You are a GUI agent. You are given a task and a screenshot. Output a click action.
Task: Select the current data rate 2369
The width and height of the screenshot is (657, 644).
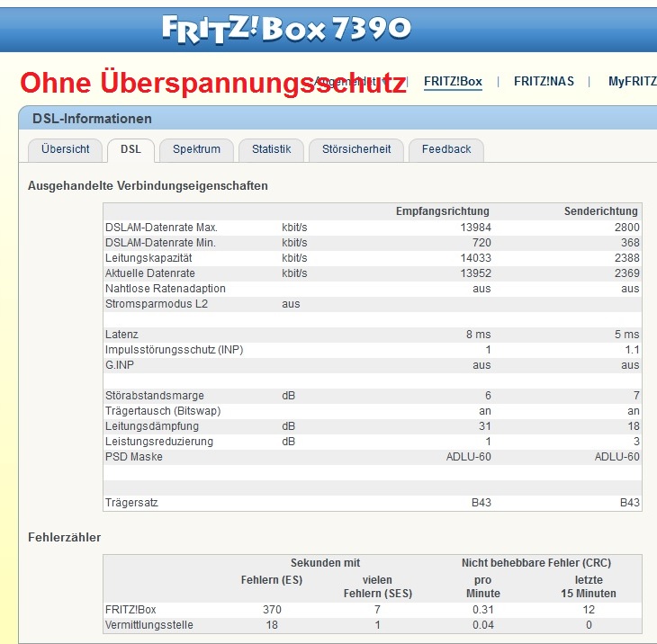pyautogui.click(x=626, y=273)
